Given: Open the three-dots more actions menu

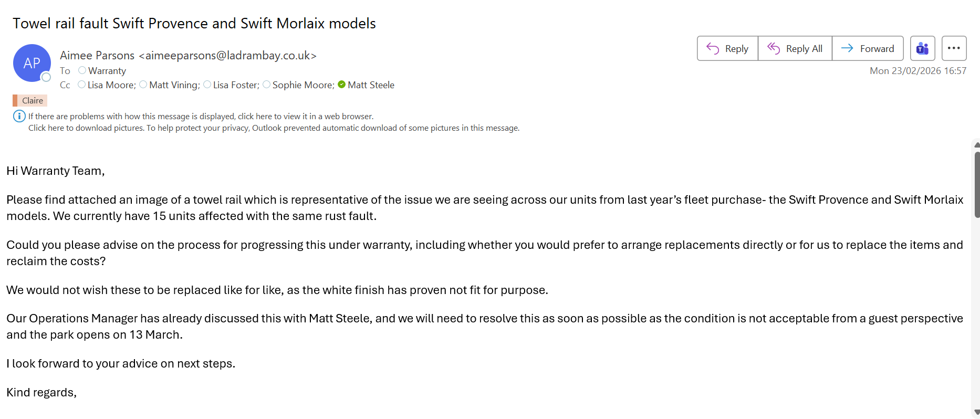Looking at the screenshot, I should [954, 48].
